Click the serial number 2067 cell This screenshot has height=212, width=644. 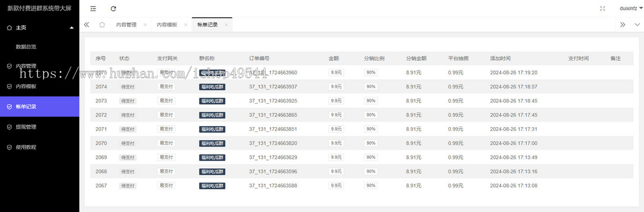[101, 185]
